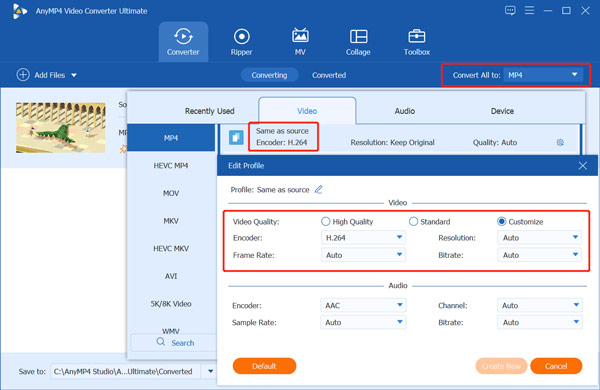Open the MV maker module

point(300,42)
